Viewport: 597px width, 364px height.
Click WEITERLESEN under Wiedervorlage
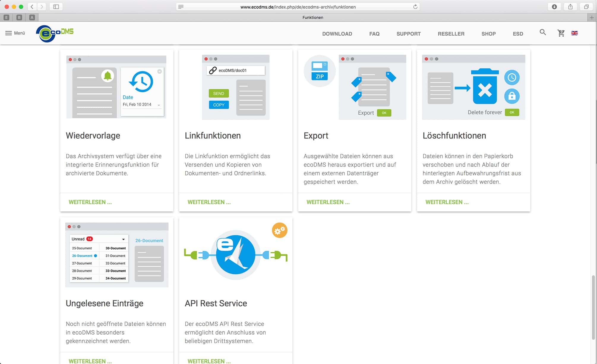(x=90, y=202)
